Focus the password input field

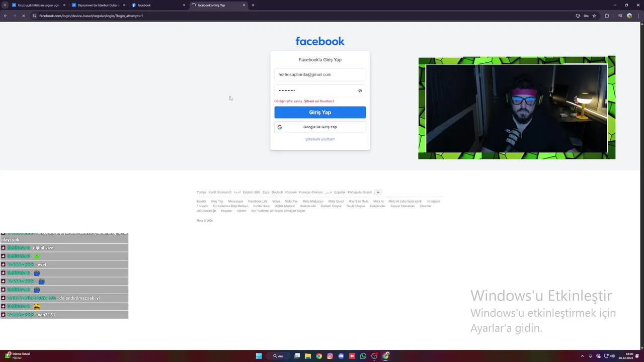(x=320, y=90)
